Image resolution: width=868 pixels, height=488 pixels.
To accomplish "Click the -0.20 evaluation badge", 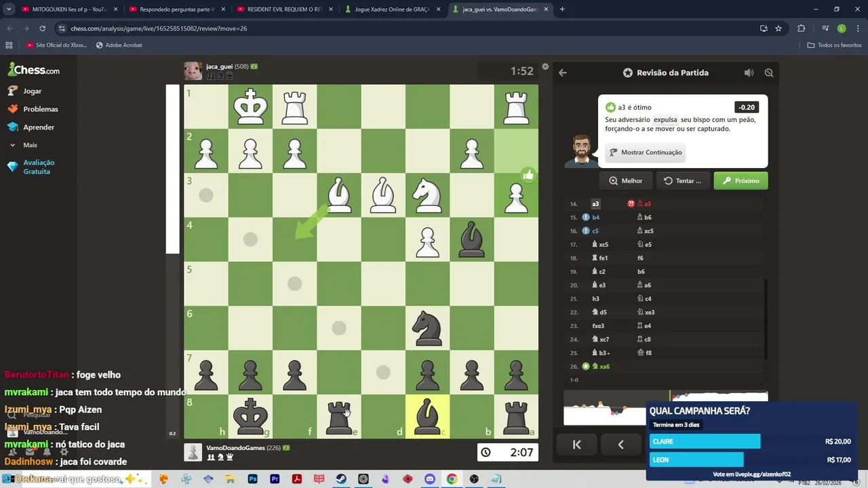I will (x=747, y=107).
